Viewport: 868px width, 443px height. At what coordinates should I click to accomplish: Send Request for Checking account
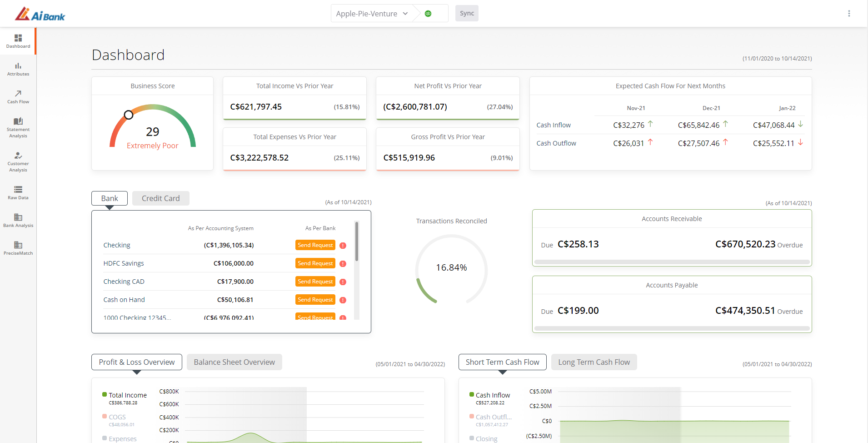coord(315,245)
